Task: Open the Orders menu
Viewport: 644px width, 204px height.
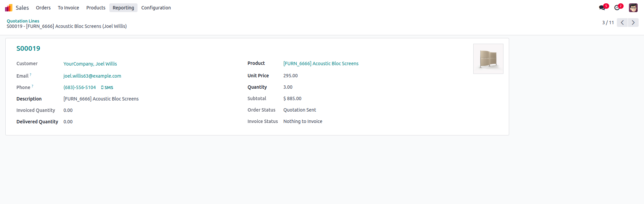Action: point(43,8)
